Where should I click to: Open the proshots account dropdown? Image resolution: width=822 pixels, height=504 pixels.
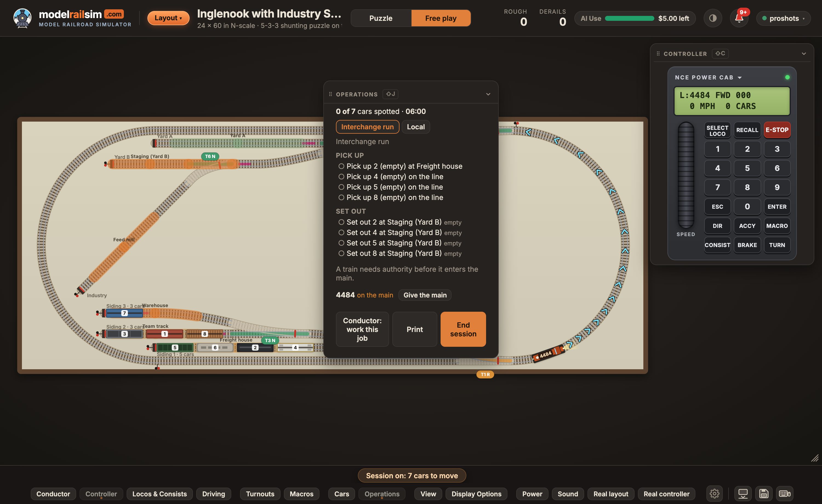[x=783, y=18]
